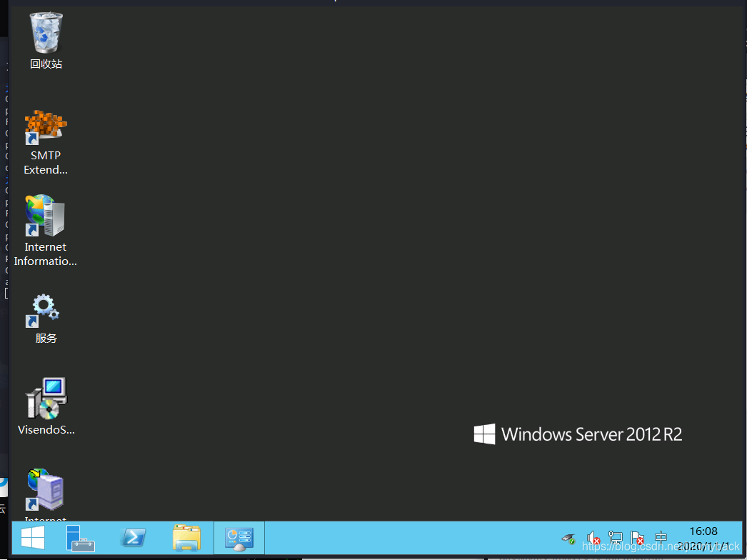This screenshot has width=747, height=560.
Task: Open Server Manager from the taskbar
Action: click(80, 538)
